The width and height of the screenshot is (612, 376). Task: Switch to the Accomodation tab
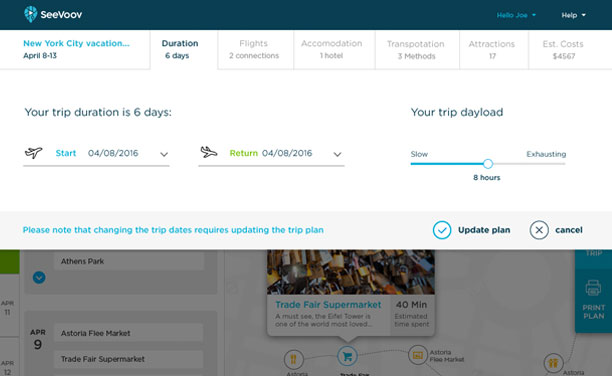334,50
